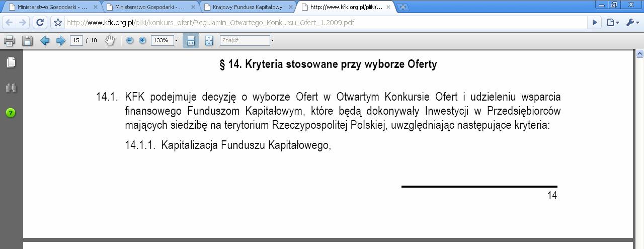Viewport: 644px width, 249px height.
Task: Go to next PDF page
Action: click(61, 41)
